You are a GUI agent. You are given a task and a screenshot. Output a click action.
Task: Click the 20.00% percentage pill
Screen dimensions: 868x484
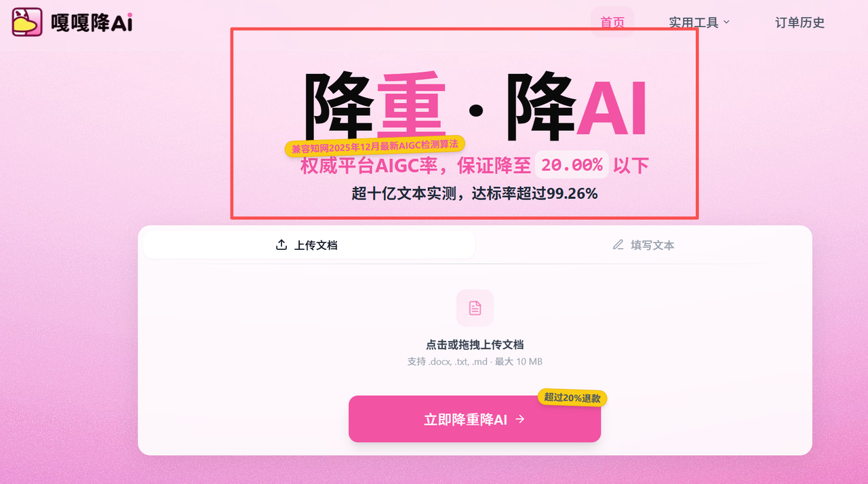click(x=572, y=165)
